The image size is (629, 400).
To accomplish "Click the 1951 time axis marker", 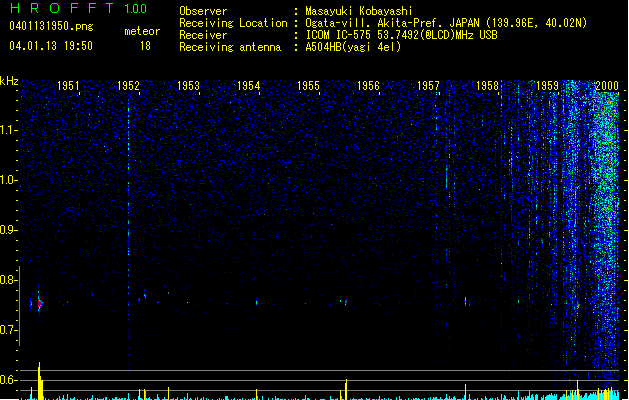I will click(x=68, y=86).
